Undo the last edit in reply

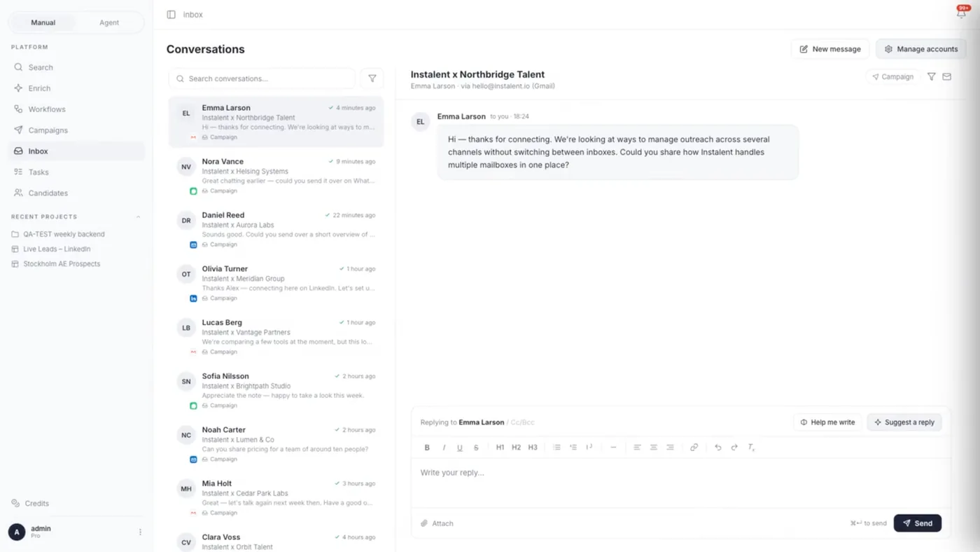(717, 447)
